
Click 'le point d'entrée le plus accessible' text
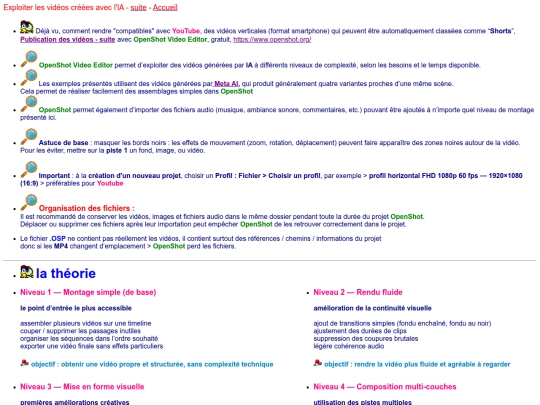pyautogui.click(x=76, y=308)
